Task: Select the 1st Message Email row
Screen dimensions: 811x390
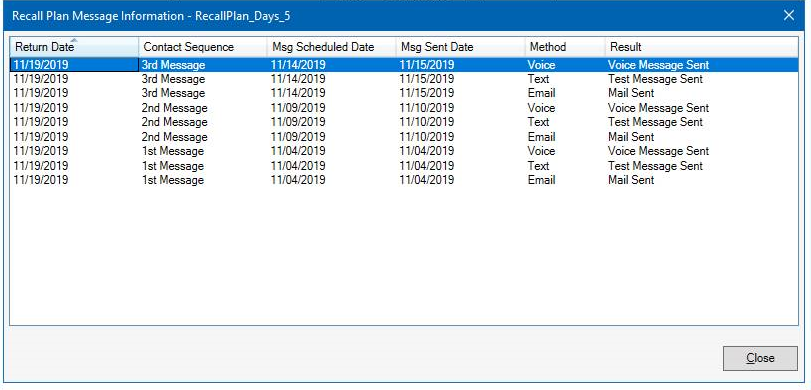Action: click(x=403, y=180)
